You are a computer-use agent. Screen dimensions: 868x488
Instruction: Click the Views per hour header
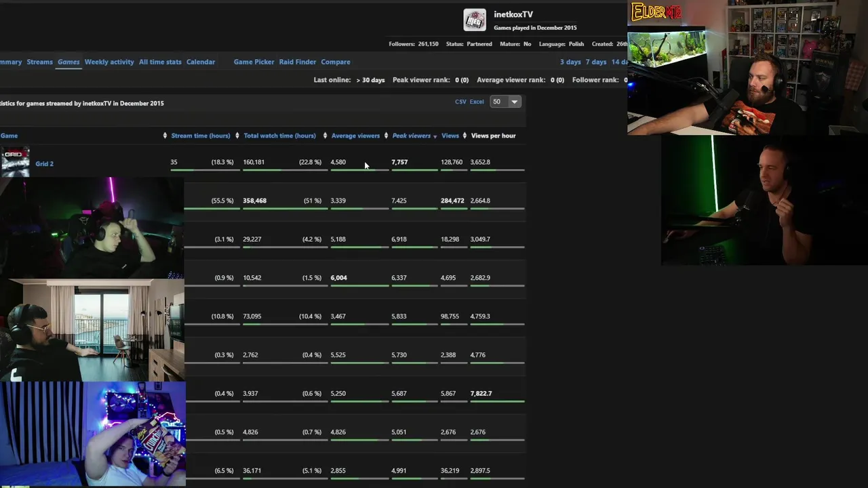point(493,136)
